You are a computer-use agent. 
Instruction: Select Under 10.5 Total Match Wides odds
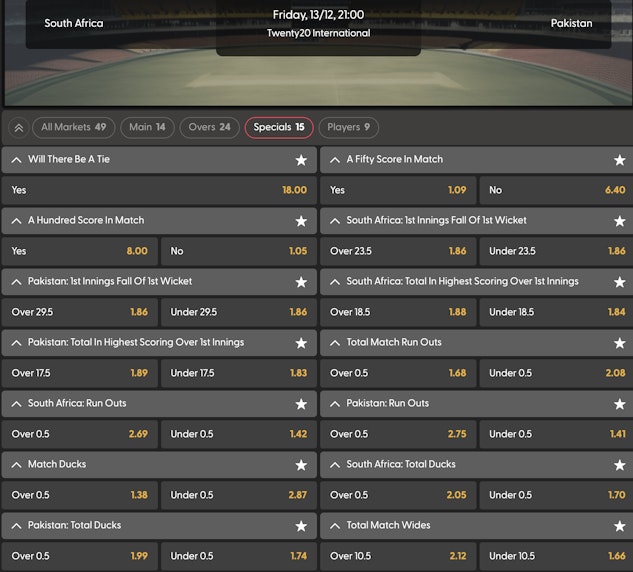(555, 556)
